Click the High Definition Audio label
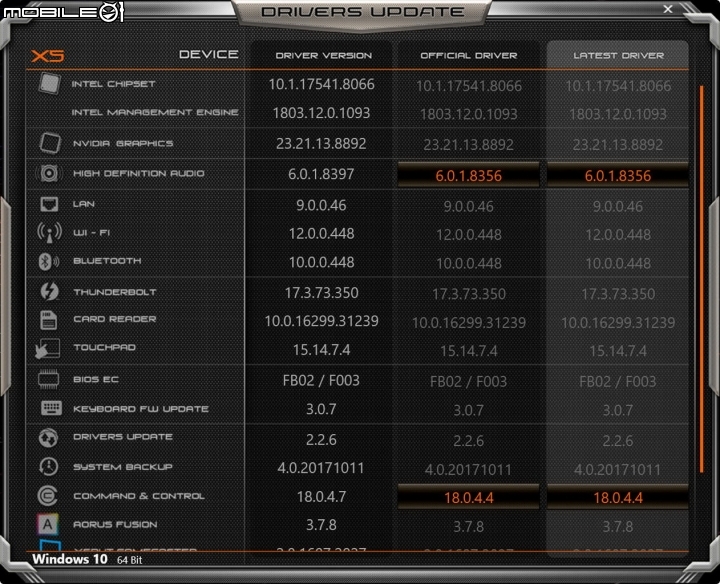Viewport: 720px width, 584px height. pos(139,173)
